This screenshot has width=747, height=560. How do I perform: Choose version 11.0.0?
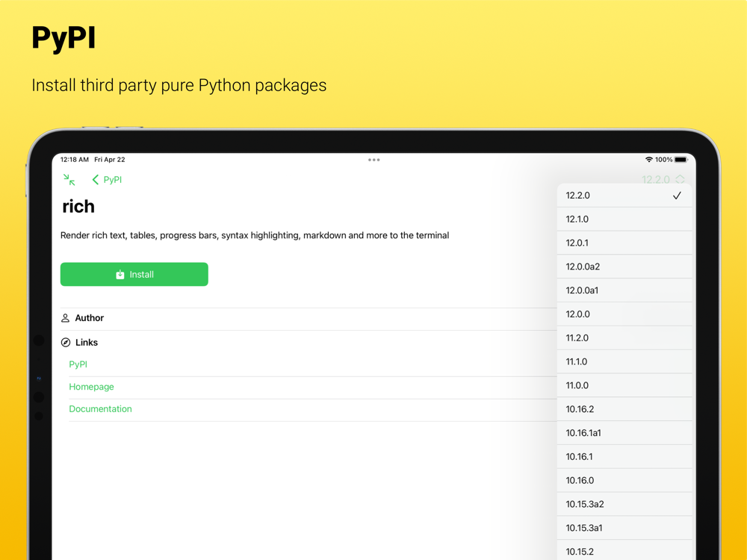624,385
